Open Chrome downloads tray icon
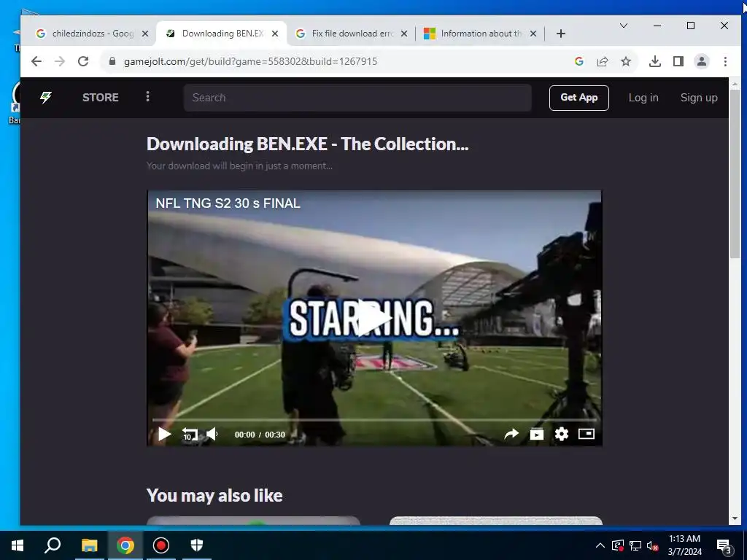The height and width of the screenshot is (560, 747). (654, 61)
